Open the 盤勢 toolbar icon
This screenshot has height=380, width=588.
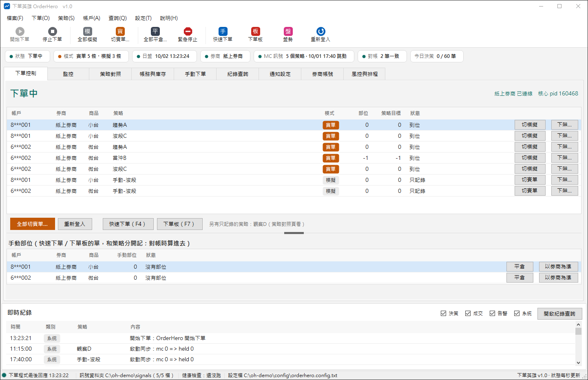(x=288, y=34)
